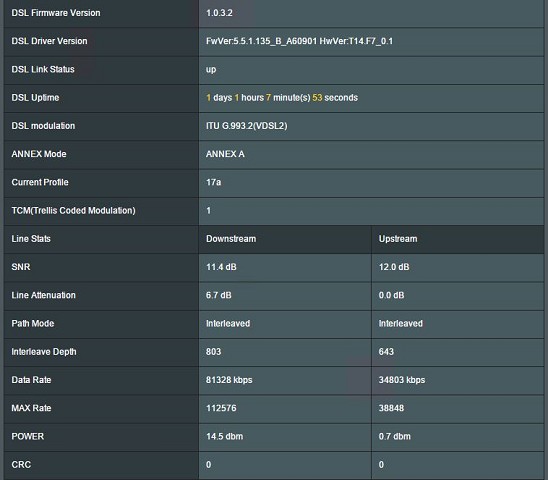Click the downstream Data Rate 81328 kbps
The width and height of the screenshot is (548, 480).
click(x=229, y=380)
